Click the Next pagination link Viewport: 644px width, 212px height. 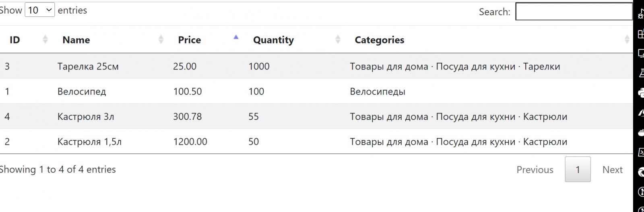612,170
